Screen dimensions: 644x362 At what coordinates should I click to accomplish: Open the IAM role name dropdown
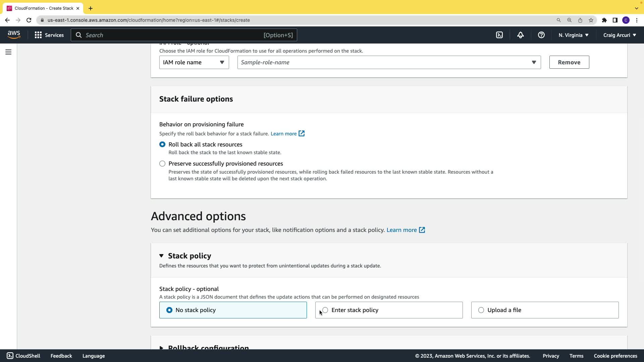click(x=194, y=62)
